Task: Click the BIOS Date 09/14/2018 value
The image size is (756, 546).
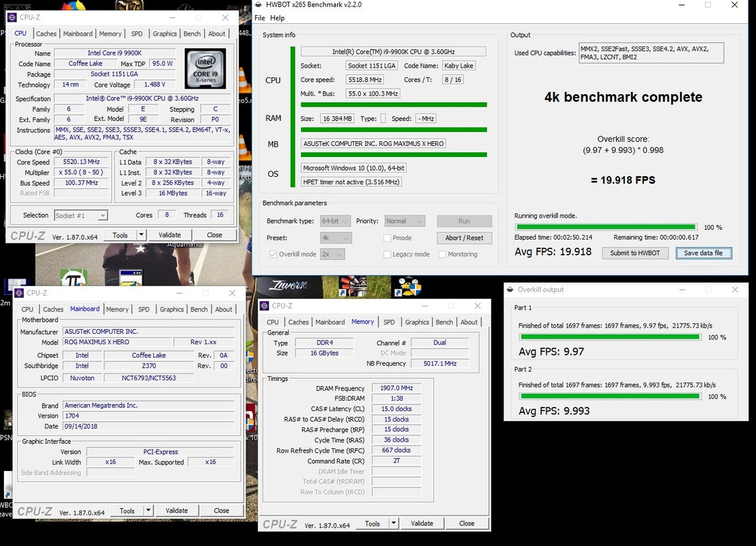Action: [148, 427]
